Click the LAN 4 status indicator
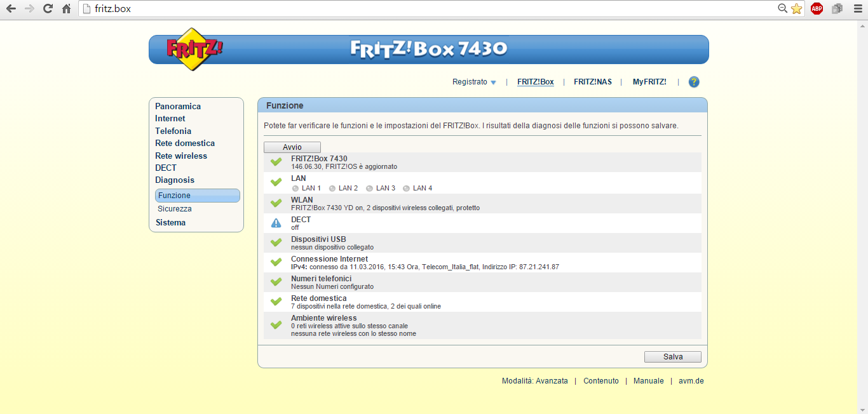868x414 pixels. (406, 189)
